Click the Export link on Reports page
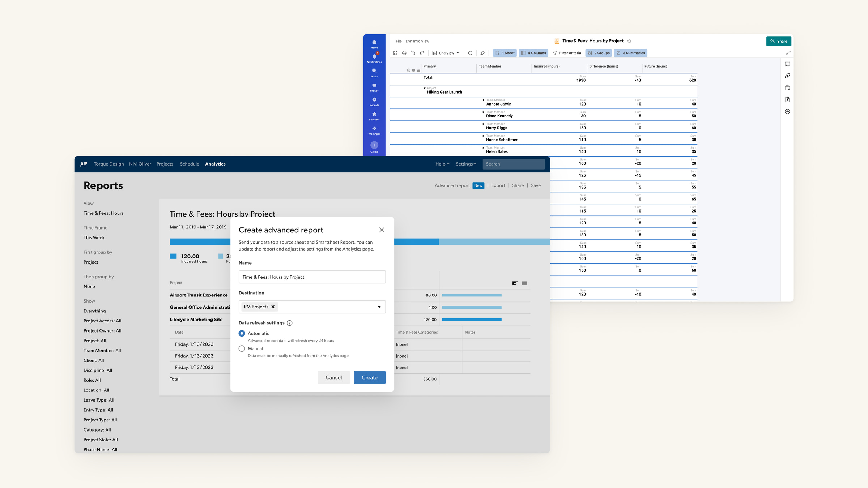 click(x=498, y=185)
